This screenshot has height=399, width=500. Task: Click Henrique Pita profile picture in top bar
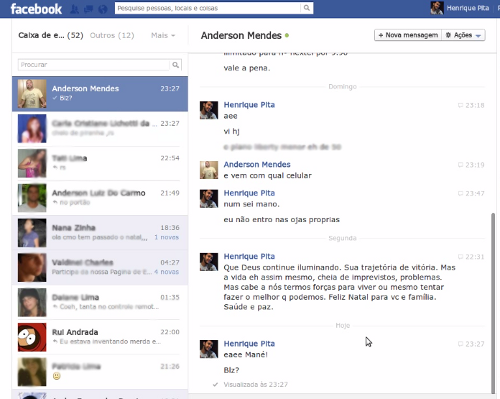point(437,8)
